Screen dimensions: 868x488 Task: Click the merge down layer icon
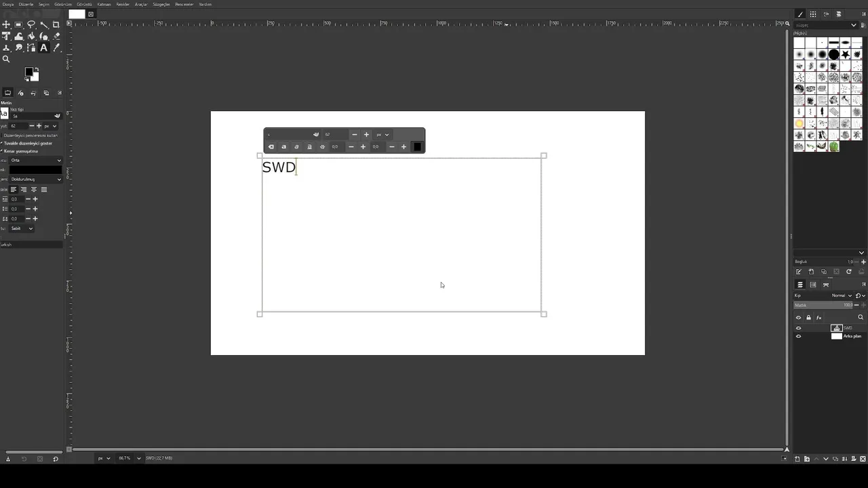click(x=844, y=459)
